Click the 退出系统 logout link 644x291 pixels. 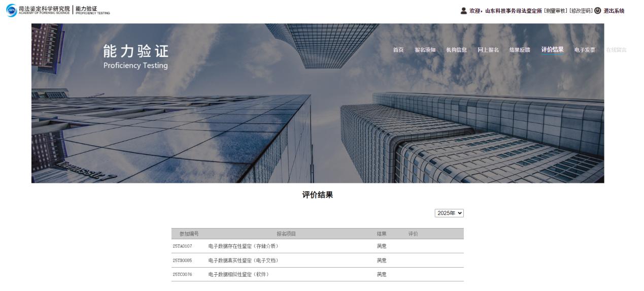click(614, 11)
